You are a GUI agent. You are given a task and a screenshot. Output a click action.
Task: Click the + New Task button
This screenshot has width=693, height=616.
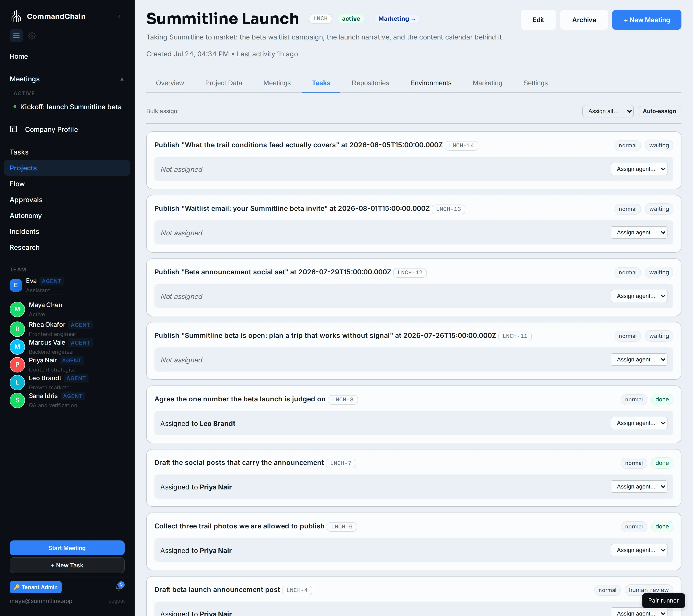pyautogui.click(x=67, y=565)
